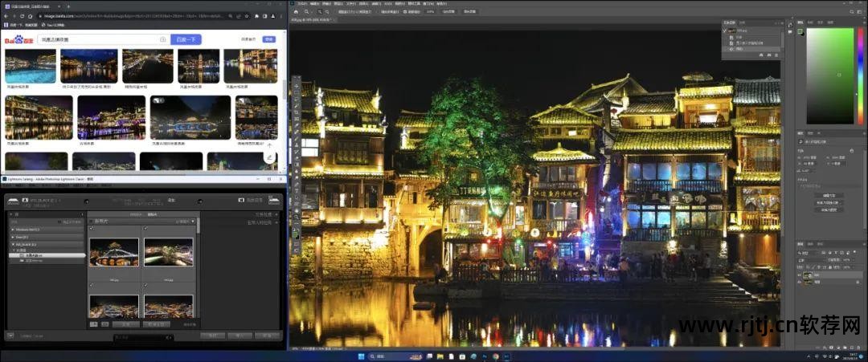The height and width of the screenshot is (362, 868).
Task: Switch Lightroom import to grid view icon
Action: click(94, 324)
